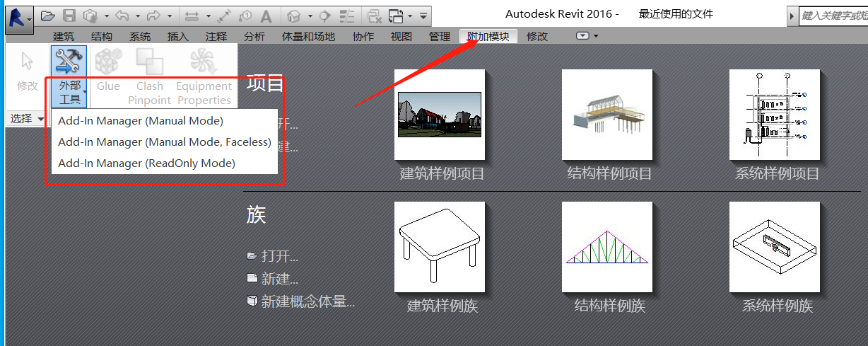Click the Save floppy disk icon
868x346 pixels.
point(69,16)
